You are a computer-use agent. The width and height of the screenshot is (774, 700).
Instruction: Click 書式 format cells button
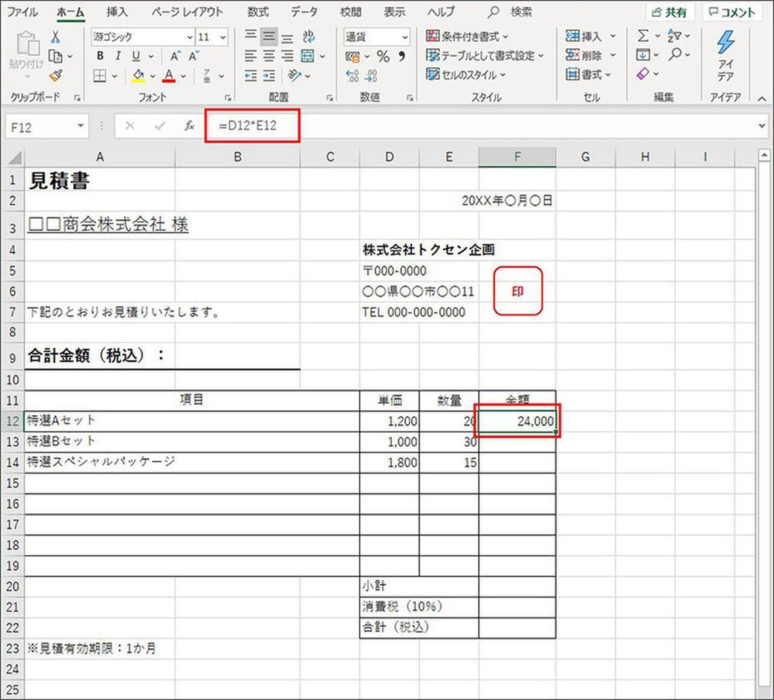588,75
